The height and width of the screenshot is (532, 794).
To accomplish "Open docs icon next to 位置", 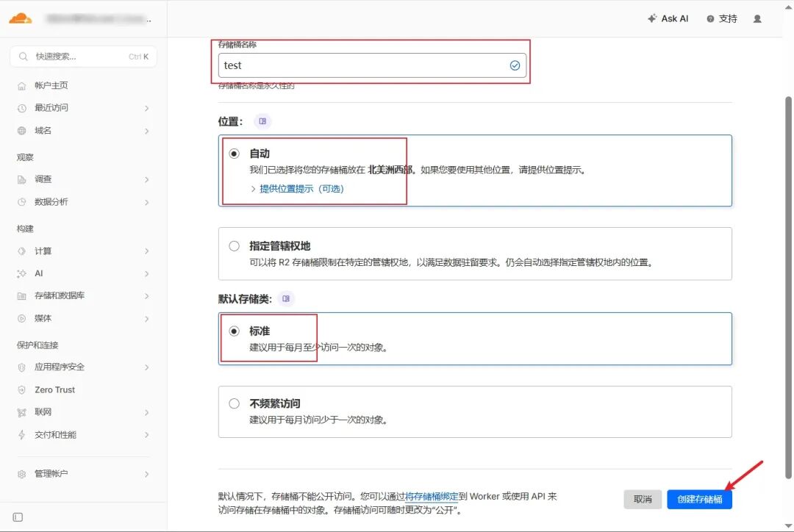I will [262, 121].
